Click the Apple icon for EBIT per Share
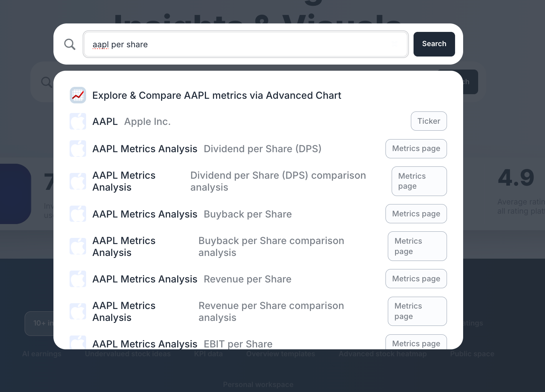Viewport: 545px width, 392px height. click(x=78, y=342)
